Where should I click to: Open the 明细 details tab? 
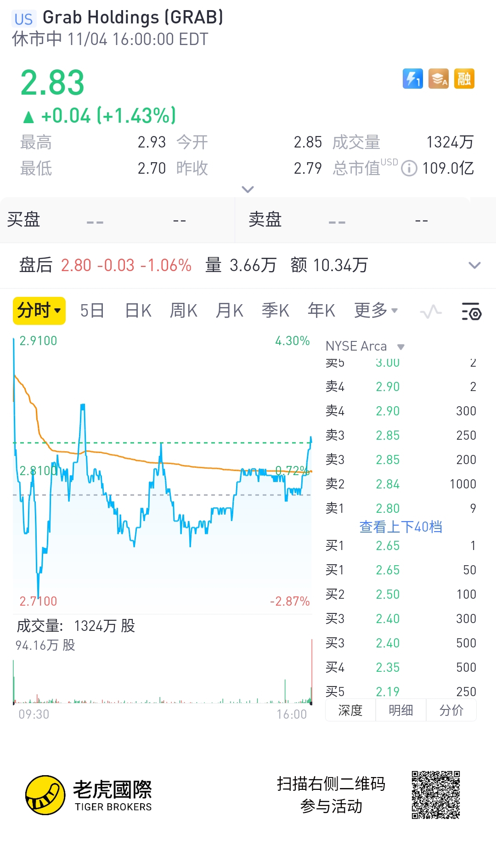point(401,710)
